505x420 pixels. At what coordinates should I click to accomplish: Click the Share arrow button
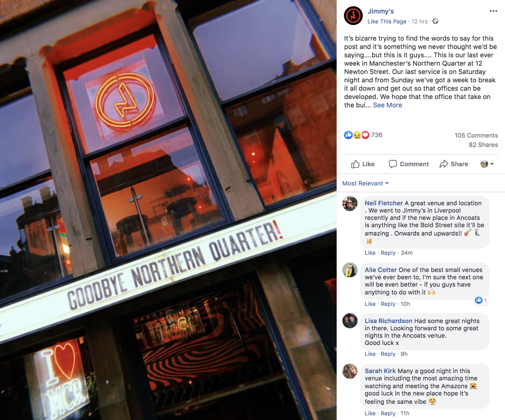(454, 164)
